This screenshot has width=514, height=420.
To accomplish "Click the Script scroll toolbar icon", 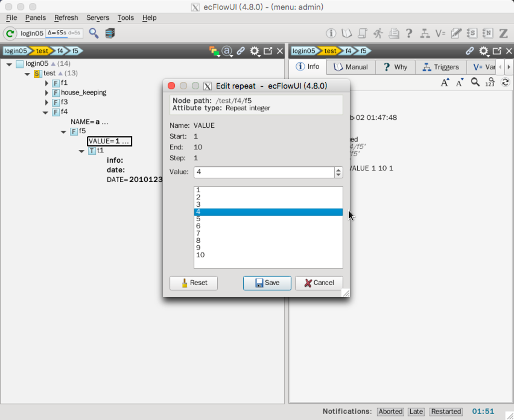I will pyautogui.click(x=362, y=33).
